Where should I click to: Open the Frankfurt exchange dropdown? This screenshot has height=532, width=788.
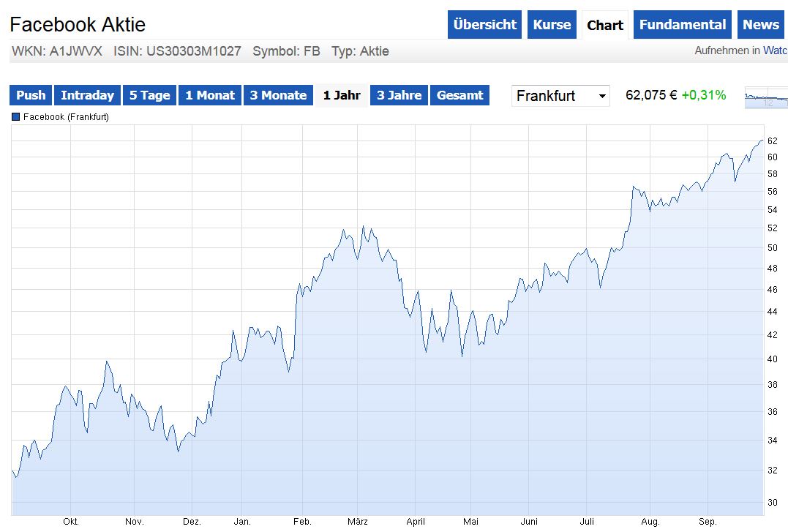tap(560, 95)
